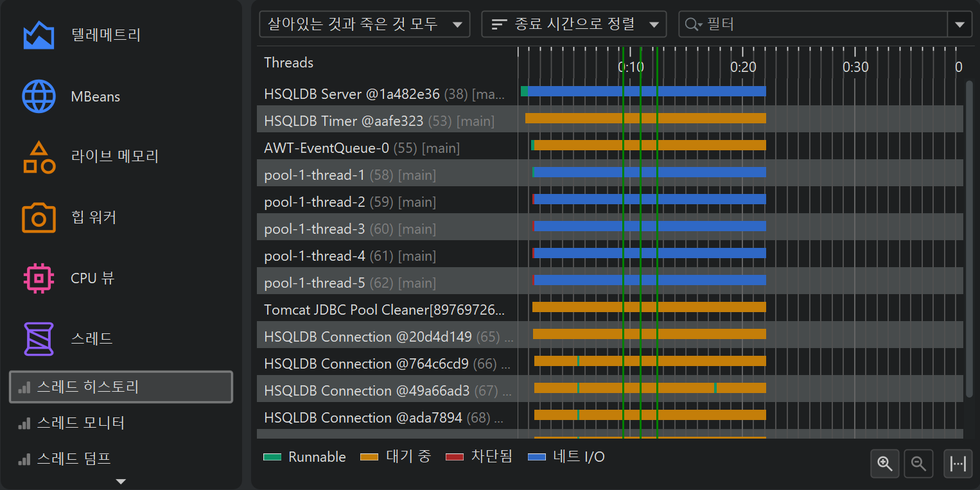Expand the filter history dropdown arrow
This screenshot has width=980, height=490.
(959, 24)
